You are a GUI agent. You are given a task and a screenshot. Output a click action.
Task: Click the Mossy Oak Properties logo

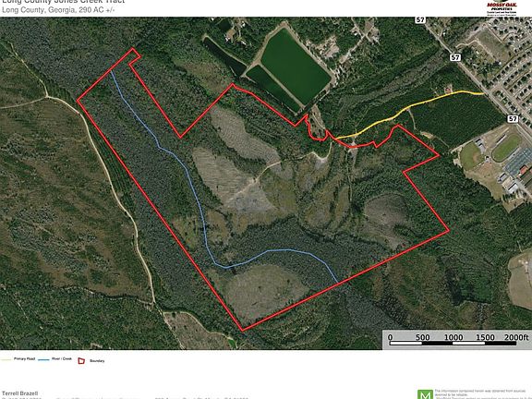(502, 7)
